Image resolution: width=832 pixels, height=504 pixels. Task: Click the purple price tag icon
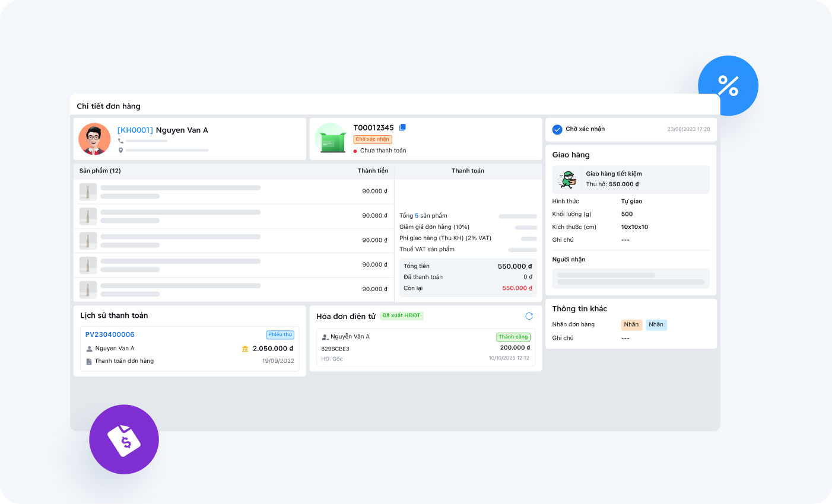pyautogui.click(x=124, y=439)
